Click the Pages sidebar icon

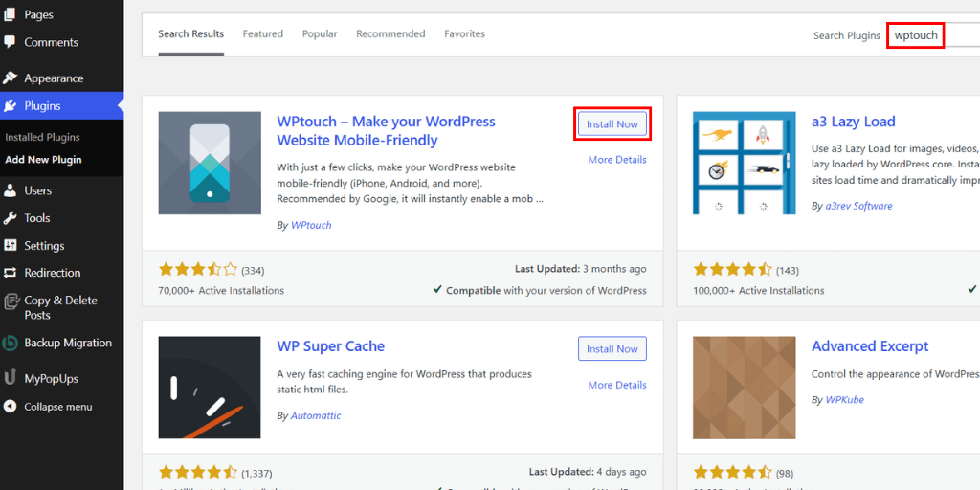coord(10,14)
